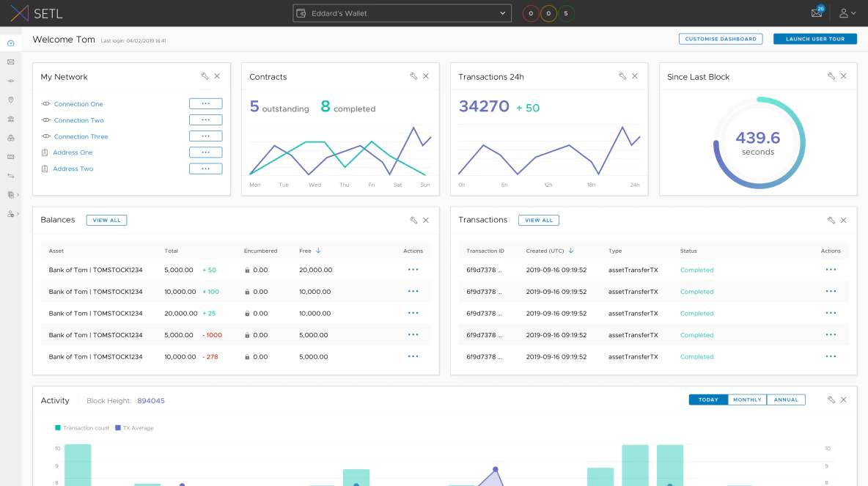Toggle the TX Average legend in Activity

pyautogui.click(x=134, y=427)
